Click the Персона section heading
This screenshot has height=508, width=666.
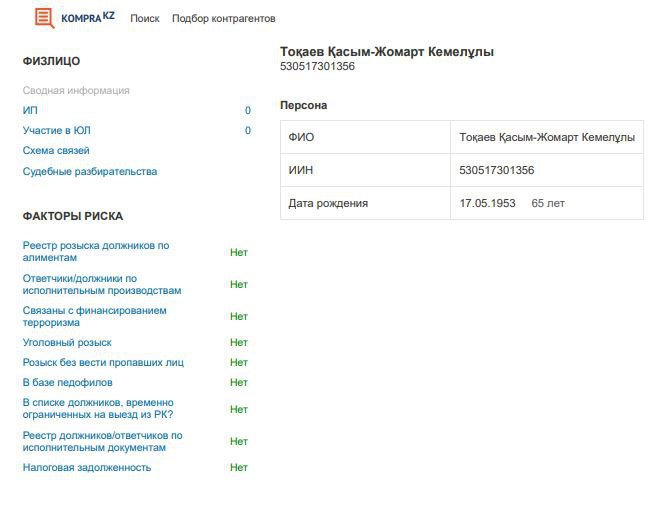tap(304, 105)
